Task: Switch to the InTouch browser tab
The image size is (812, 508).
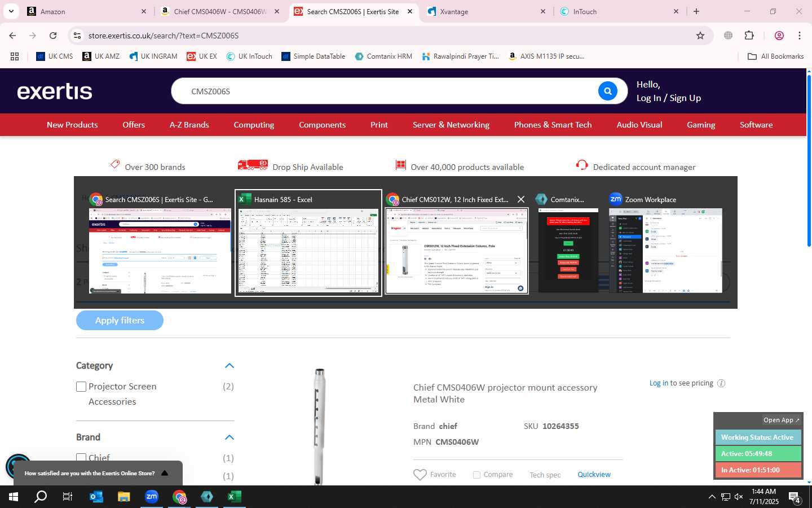Action: pos(619,11)
